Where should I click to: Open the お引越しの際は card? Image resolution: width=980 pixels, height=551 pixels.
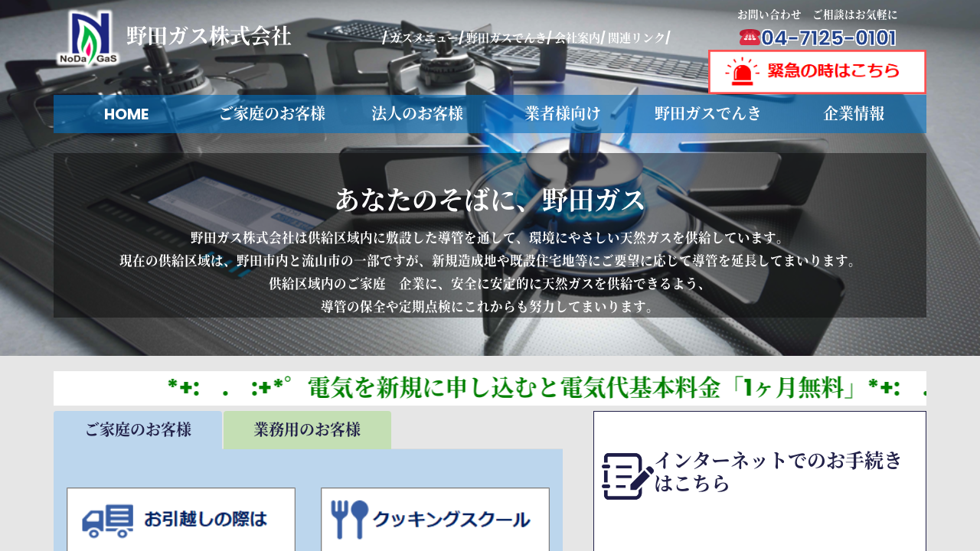tap(181, 520)
